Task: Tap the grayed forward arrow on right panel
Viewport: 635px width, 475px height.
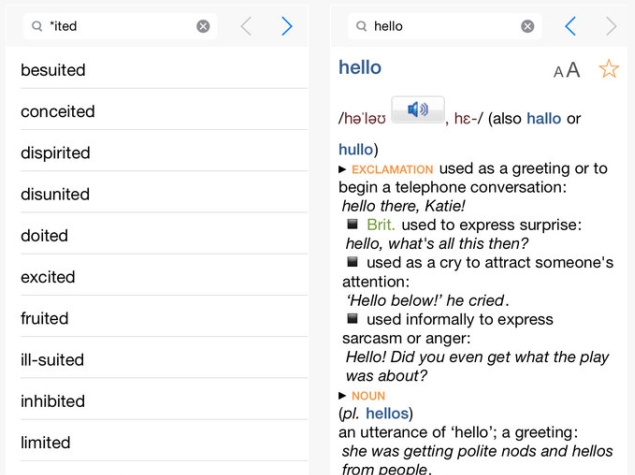Action: 611,26
